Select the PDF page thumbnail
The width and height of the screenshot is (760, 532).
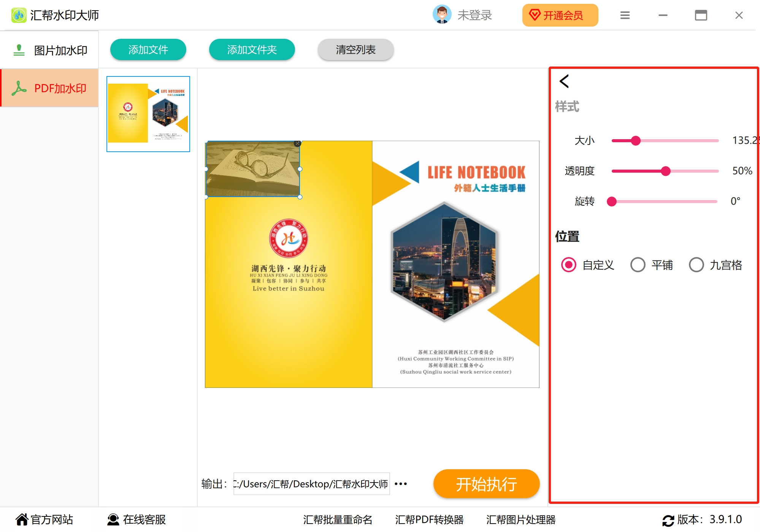point(148,114)
